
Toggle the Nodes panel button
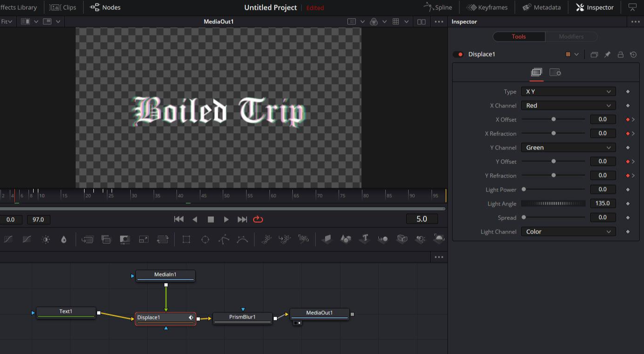coord(105,7)
